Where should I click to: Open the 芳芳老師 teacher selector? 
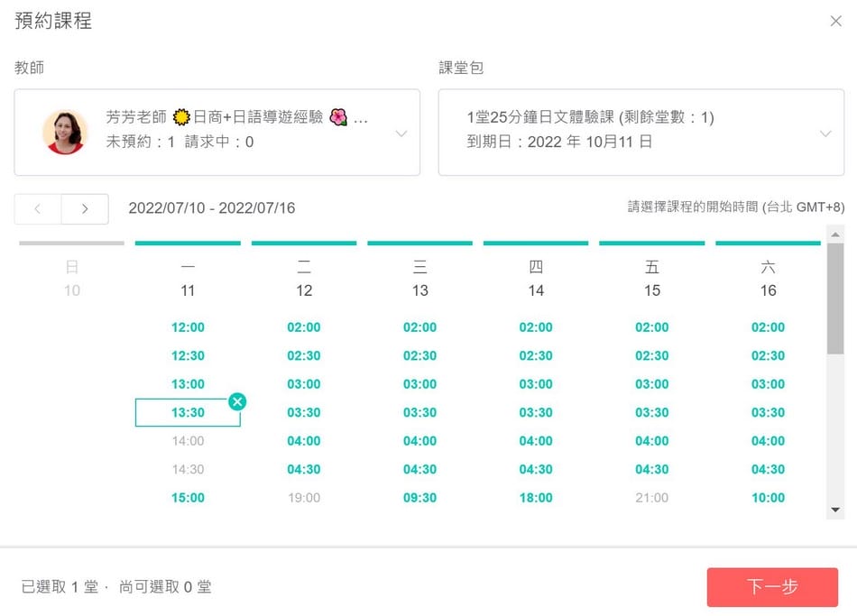[217, 133]
